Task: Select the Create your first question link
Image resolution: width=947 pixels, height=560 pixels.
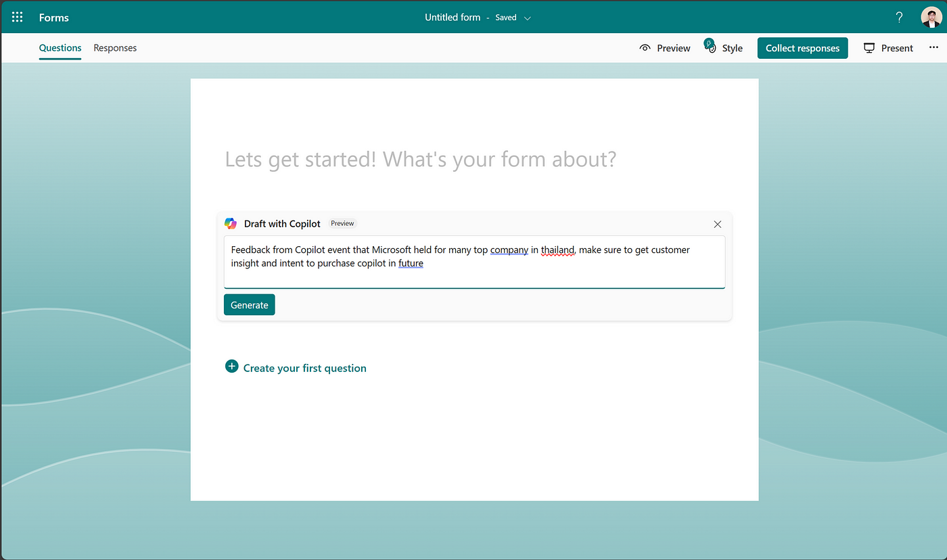Action: tap(304, 369)
